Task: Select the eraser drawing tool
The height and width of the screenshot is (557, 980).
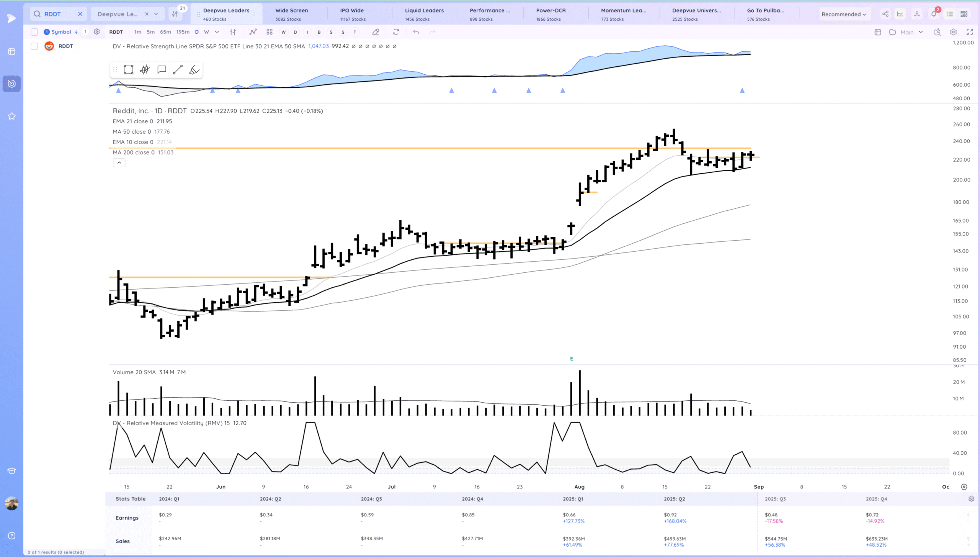Action: [x=376, y=32]
